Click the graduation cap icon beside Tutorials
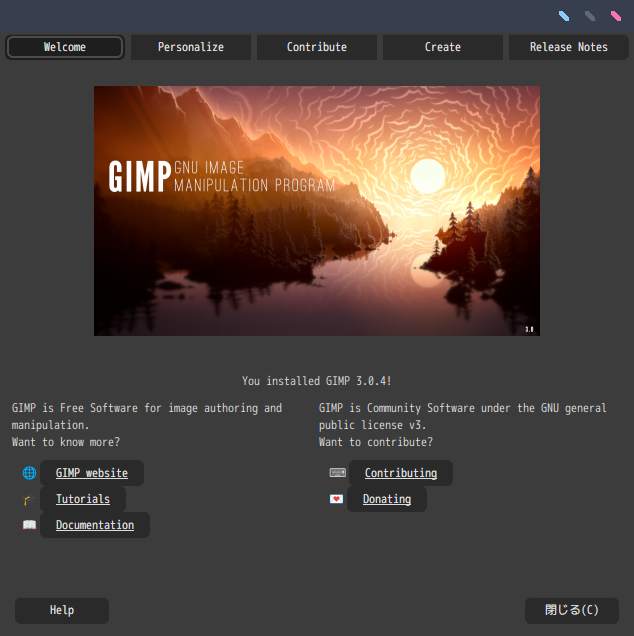 click(x=29, y=500)
